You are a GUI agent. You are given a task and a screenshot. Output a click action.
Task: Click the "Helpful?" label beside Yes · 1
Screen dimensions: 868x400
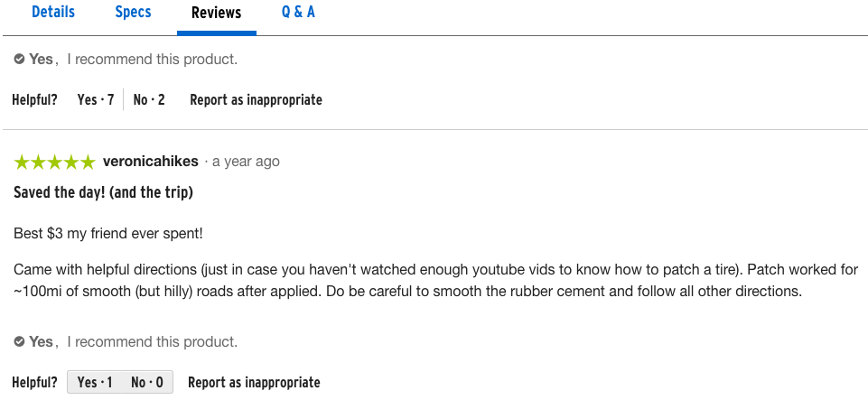click(35, 383)
